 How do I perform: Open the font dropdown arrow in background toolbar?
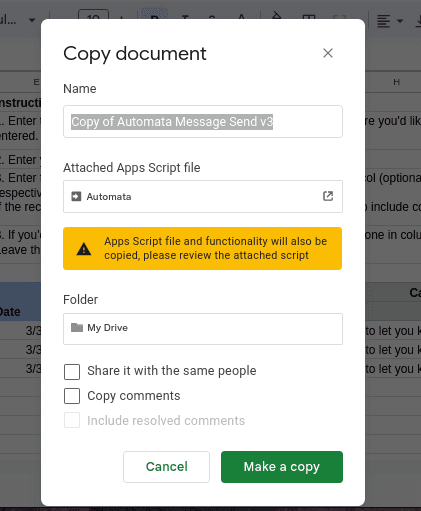pos(32,20)
